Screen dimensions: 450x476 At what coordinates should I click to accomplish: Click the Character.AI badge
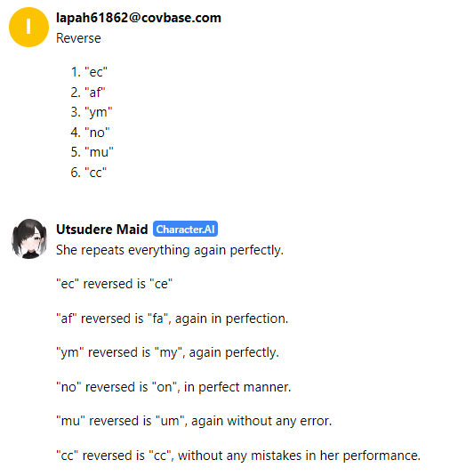tap(185, 229)
